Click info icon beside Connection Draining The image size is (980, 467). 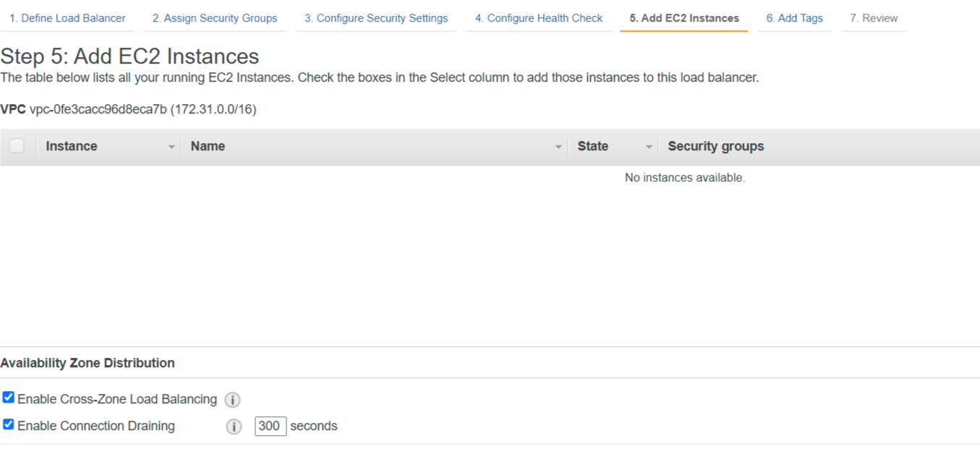(x=234, y=427)
